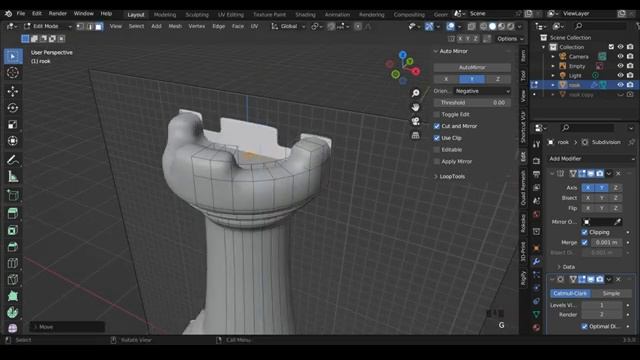Enable the Editable checkbox
This screenshot has width=640, height=360.
coord(437,150)
